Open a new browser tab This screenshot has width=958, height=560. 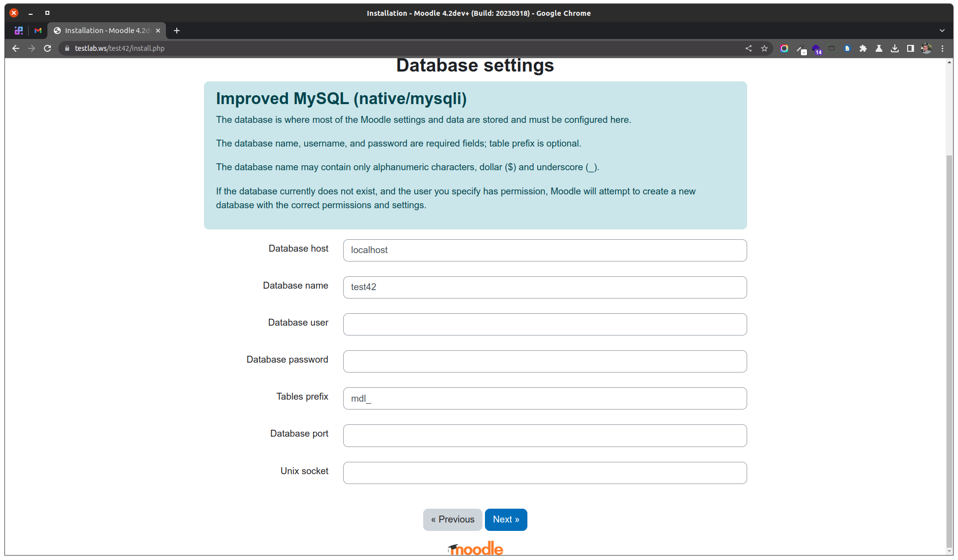point(177,31)
